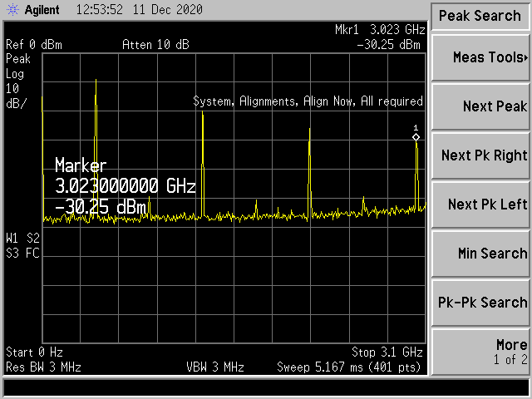Click the Mkr1 3.023 GHz readout
Image resolution: width=532 pixels, height=399 pixels.
(380, 30)
